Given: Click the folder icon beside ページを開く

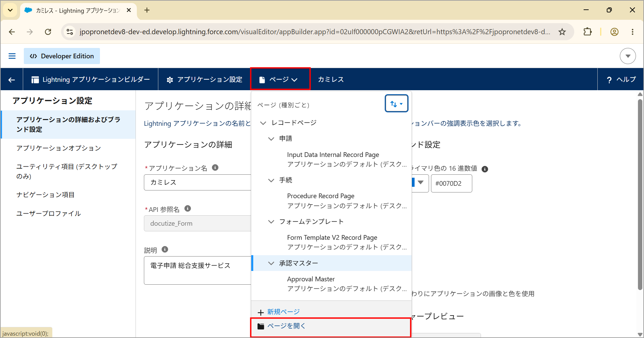Looking at the screenshot, I should click(x=261, y=326).
